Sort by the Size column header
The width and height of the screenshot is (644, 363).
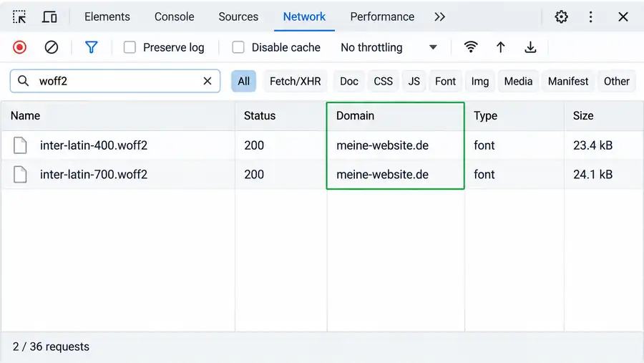(x=604, y=115)
